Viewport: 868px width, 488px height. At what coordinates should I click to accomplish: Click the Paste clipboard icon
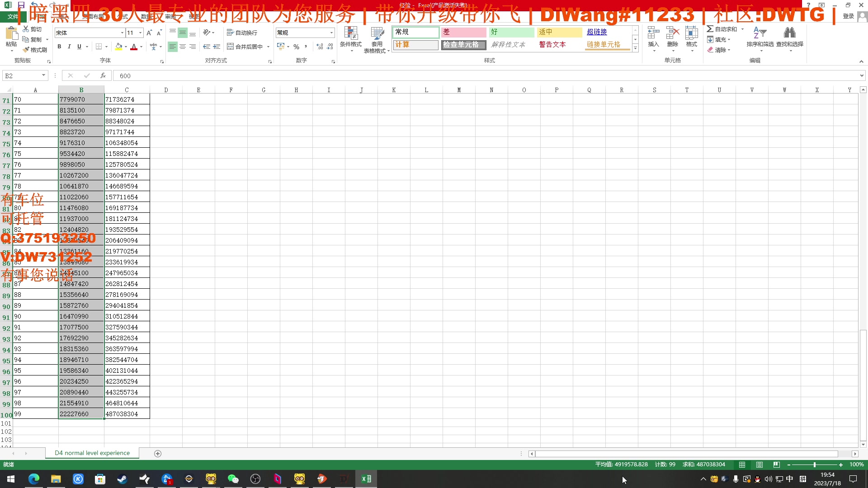click(11, 34)
